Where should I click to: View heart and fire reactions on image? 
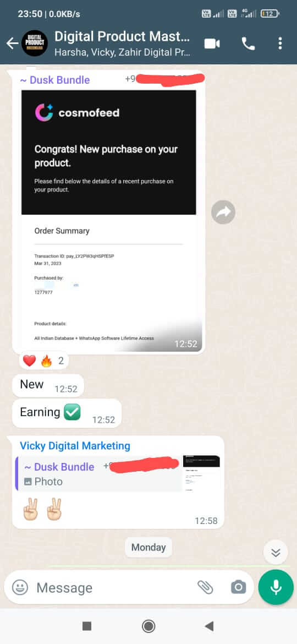pos(43,361)
